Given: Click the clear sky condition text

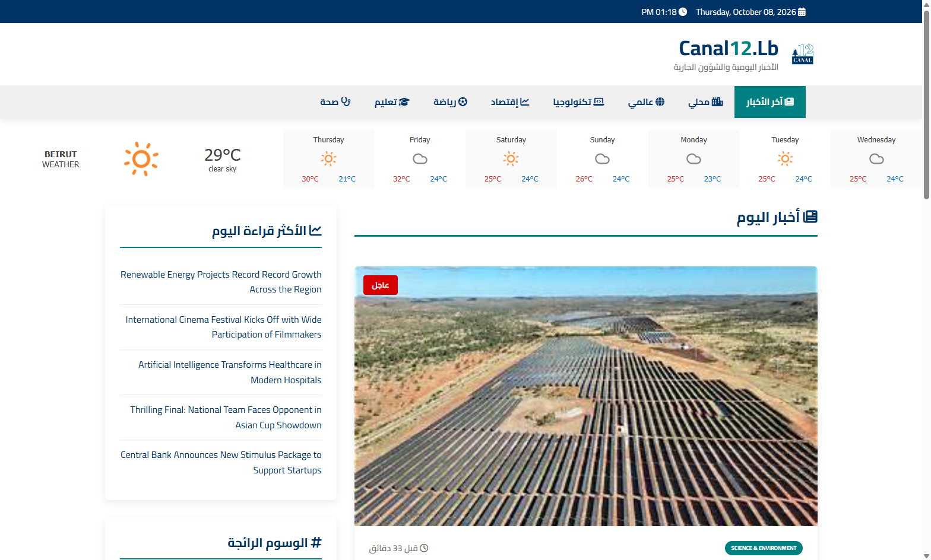Looking at the screenshot, I should [x=223, y=169].
